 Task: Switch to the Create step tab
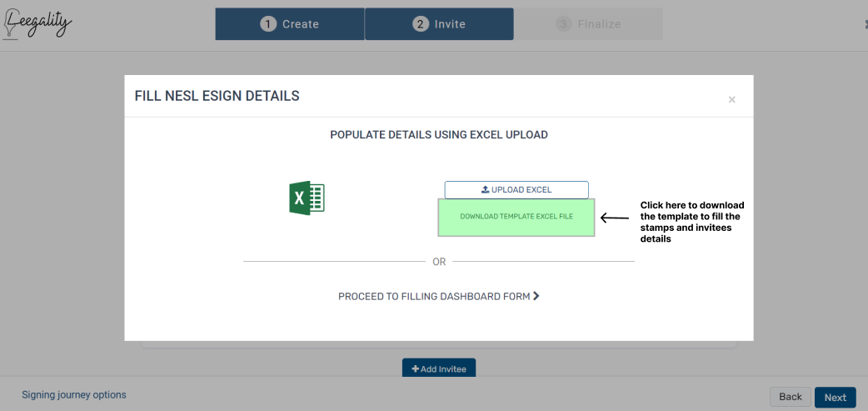[x=290, y=24]
